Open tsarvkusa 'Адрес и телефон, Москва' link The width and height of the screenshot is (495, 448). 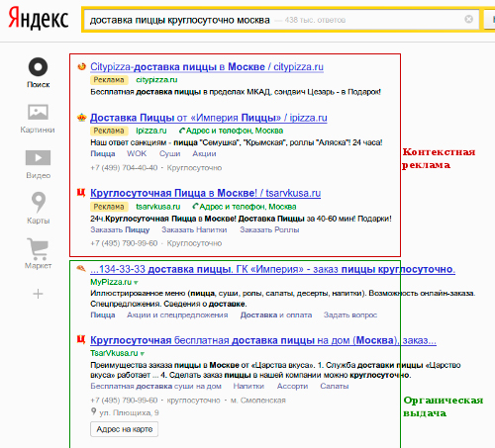pos(245,207)
